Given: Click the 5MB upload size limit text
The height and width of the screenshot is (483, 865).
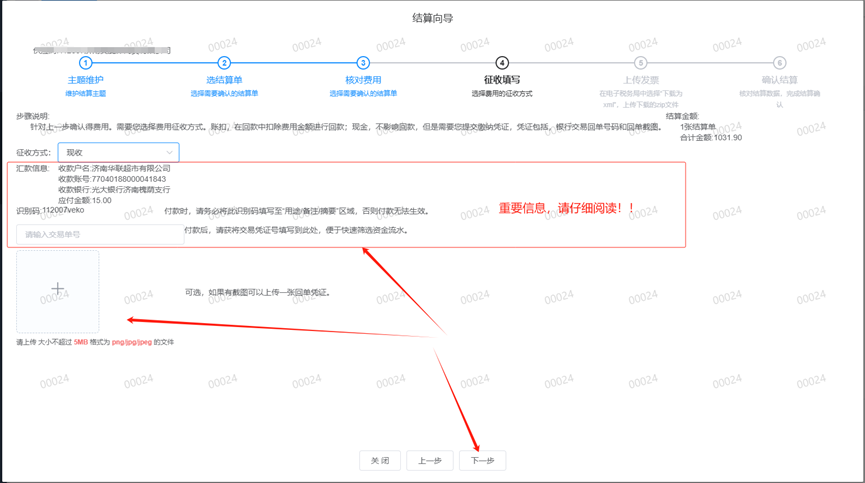Looking at the screenshot, I should (81, 342).
